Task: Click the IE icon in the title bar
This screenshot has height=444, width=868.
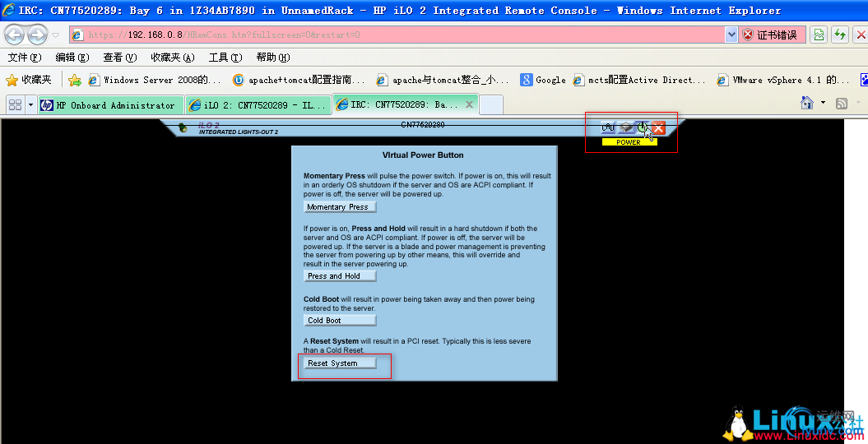Action: click(x=9, y=10)
